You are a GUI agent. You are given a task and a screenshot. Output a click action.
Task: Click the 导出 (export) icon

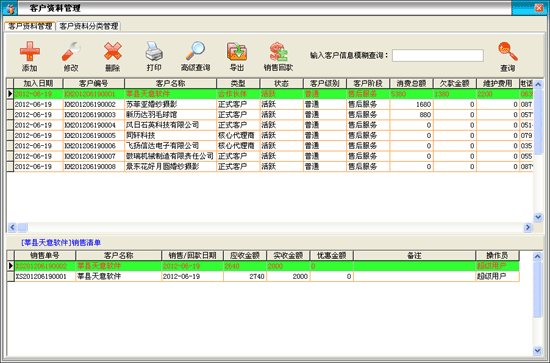[237, 51]
